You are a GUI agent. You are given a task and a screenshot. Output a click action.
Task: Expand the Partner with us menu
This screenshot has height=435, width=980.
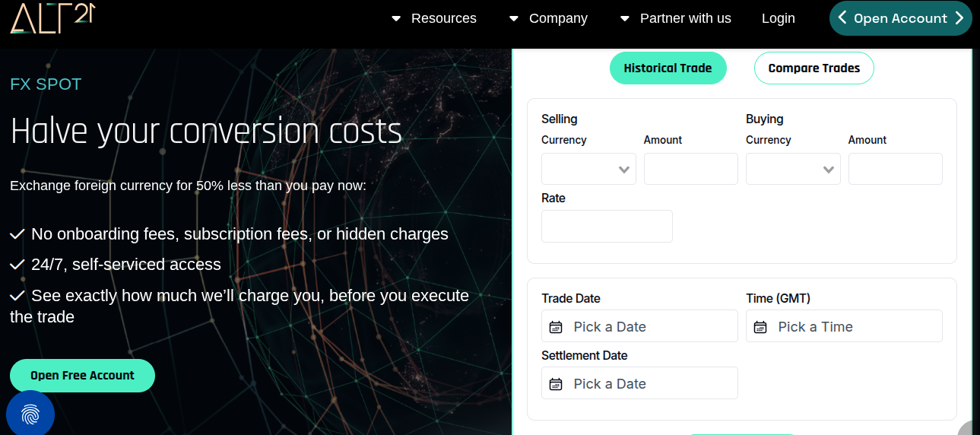click(x=675, y=18)
